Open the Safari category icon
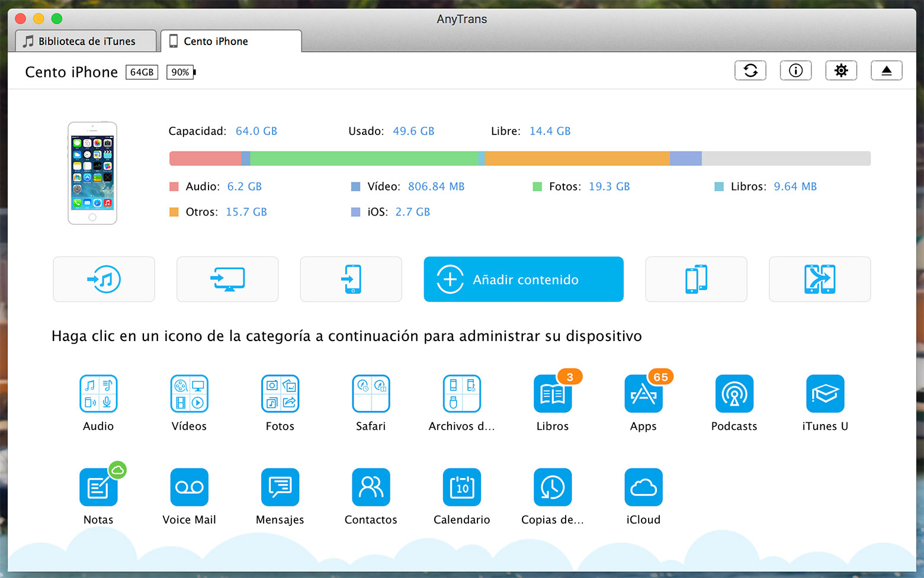 tap(371, 394)
